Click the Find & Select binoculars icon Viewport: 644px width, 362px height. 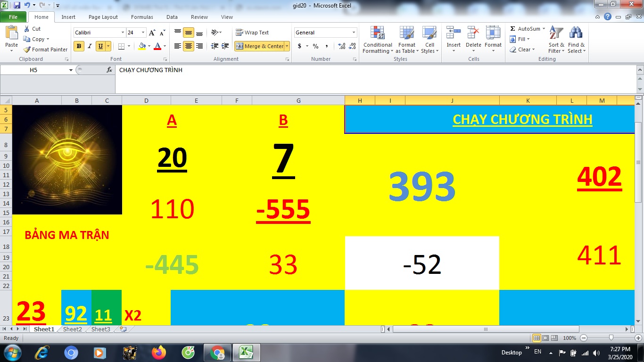[576, 33]
